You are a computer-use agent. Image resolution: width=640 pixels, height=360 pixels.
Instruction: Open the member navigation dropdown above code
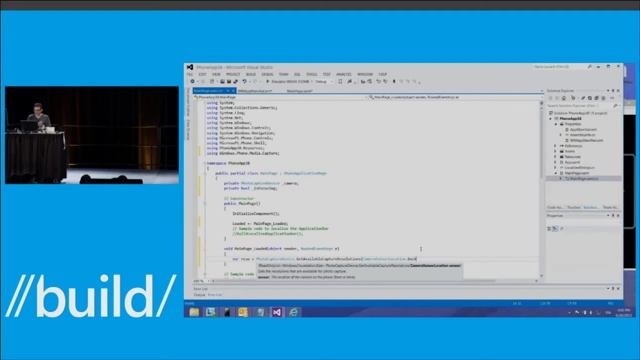455,98
